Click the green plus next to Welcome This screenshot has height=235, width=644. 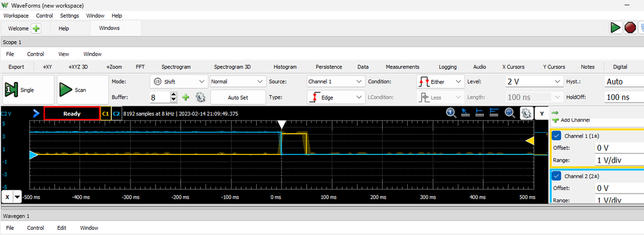tap(36, 28)
